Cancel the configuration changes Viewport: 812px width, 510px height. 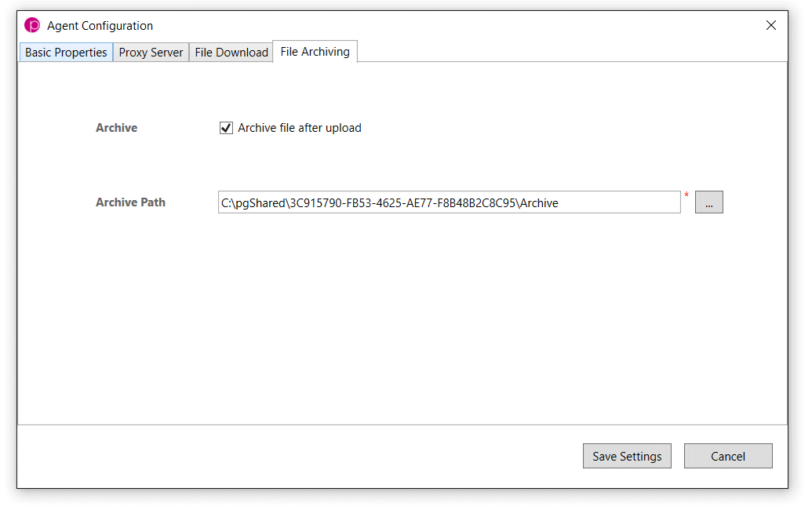[727, 456]
